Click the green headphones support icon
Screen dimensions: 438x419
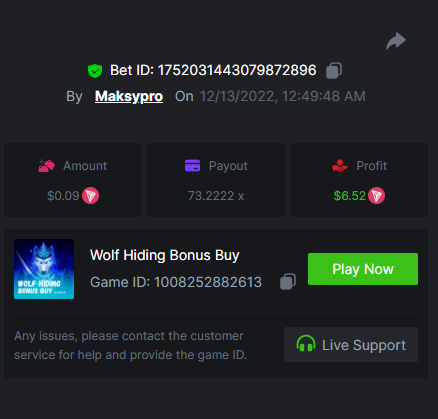click(306, 344)
